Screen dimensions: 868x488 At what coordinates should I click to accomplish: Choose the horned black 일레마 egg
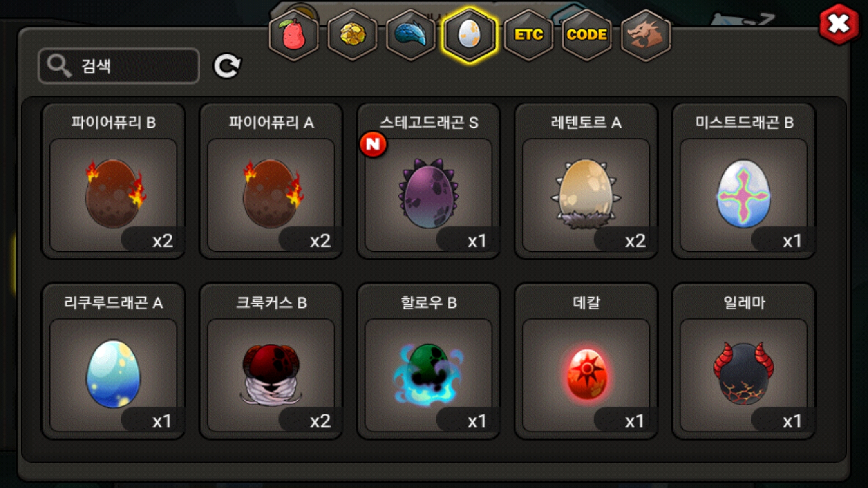(744, 361)
